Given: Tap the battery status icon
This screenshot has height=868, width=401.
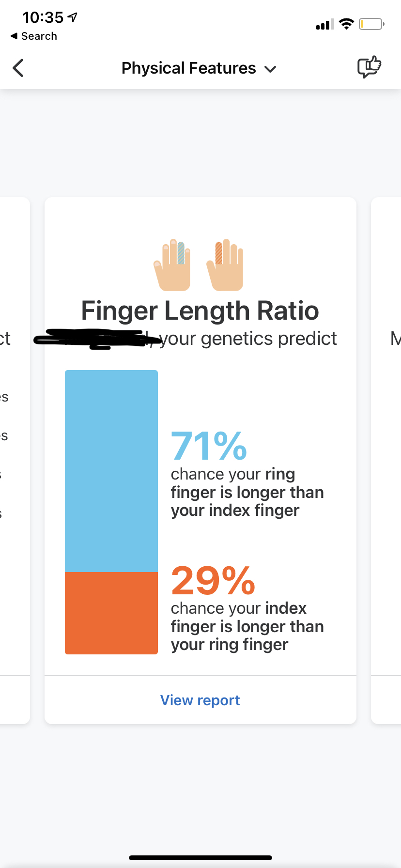Looking at the screenshot, I should click(x=371, y=24).
